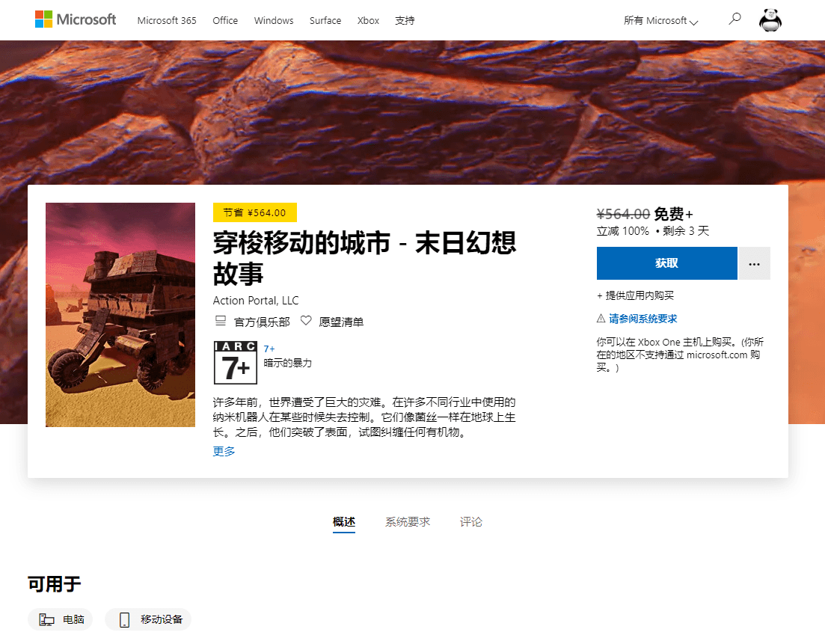Image resolution: width=825 pixels, height=644 pixels.
Task: Click the game cover art thumbnail
Action: [x=120, y=315]
